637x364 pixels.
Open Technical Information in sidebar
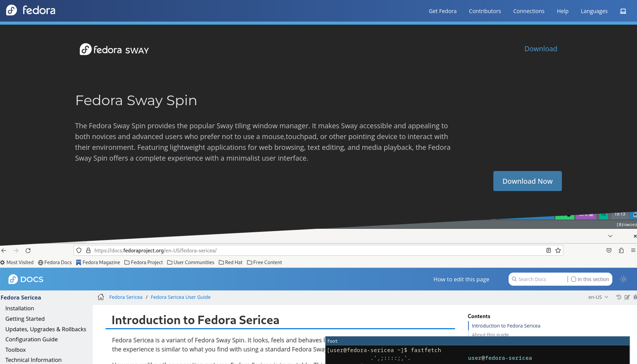(34, 360)
